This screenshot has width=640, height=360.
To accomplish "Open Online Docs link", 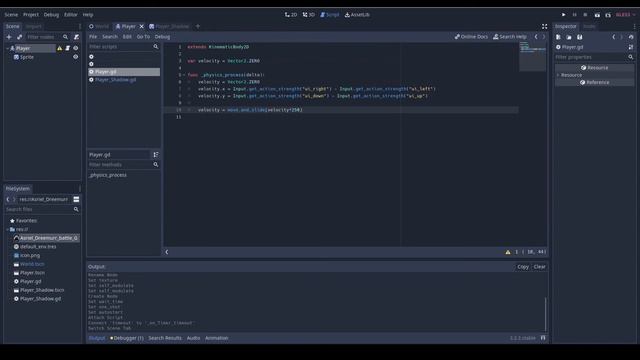I will [471, 37].
